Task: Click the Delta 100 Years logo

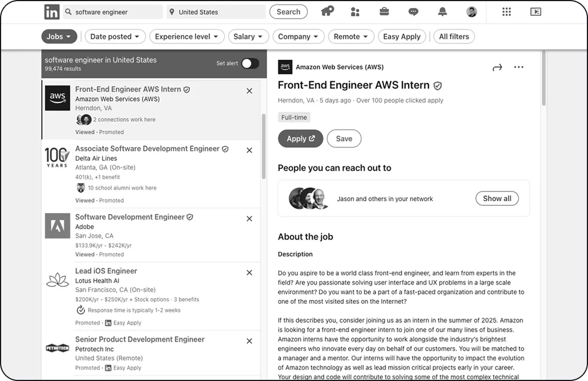Action: [57, 157]
